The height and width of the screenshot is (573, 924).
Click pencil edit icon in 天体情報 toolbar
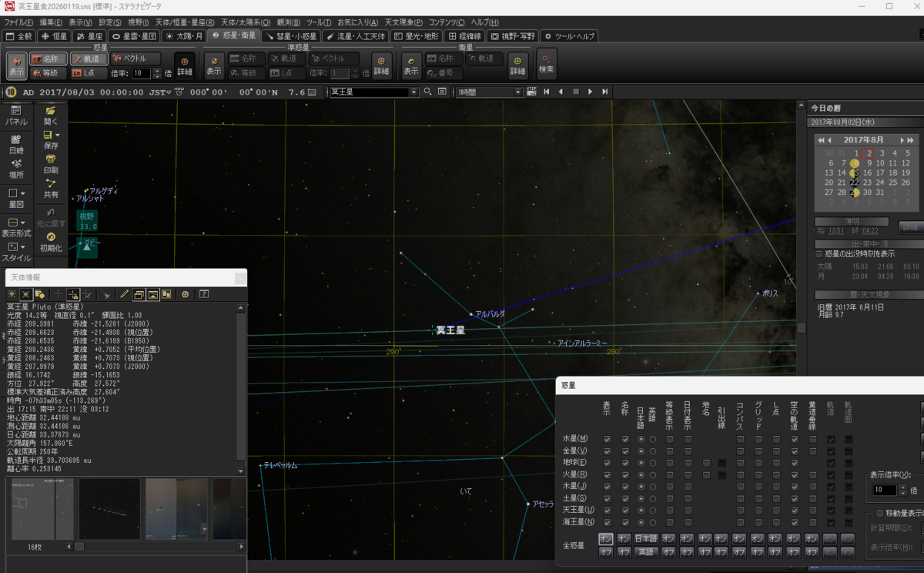(x=125, y=294)
